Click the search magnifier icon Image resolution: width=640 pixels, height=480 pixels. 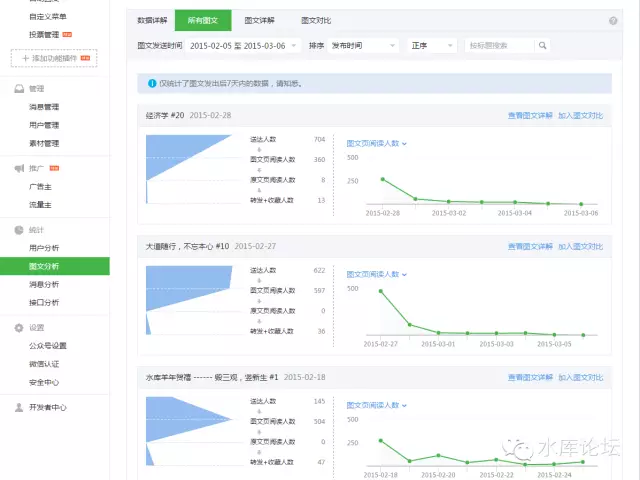542,46
